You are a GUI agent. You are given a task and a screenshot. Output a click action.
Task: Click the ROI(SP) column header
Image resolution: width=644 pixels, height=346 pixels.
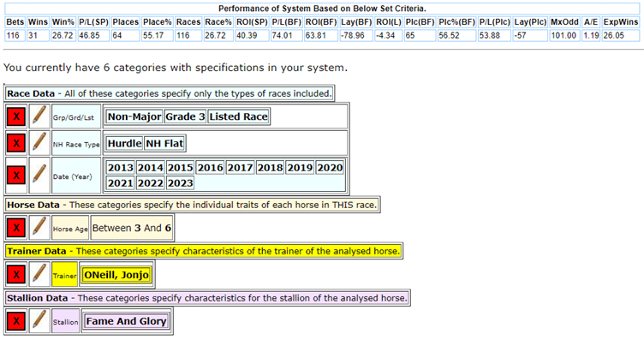click(252, 22)
